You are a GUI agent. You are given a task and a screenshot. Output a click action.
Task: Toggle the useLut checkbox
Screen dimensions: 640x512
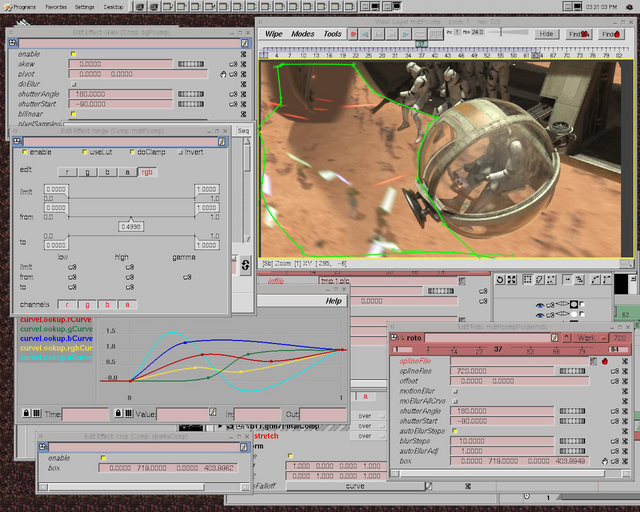[x=84, y=152]
